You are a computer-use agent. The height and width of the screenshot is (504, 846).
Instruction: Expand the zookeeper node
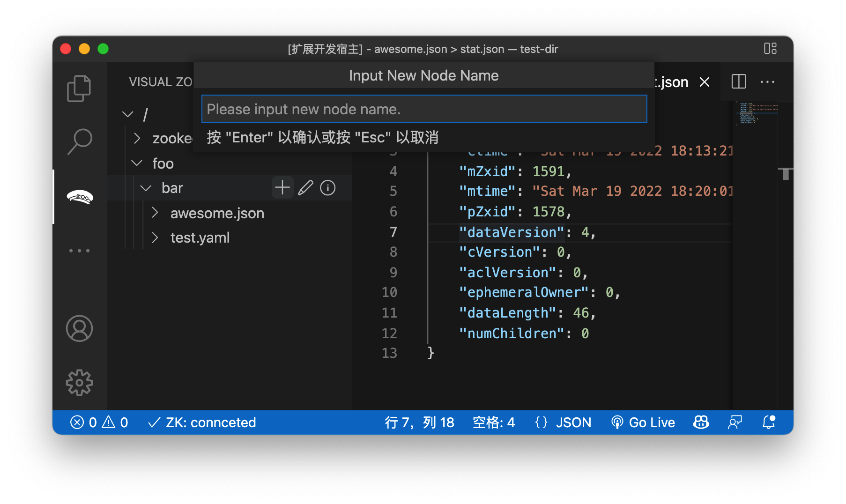[137, 138]
